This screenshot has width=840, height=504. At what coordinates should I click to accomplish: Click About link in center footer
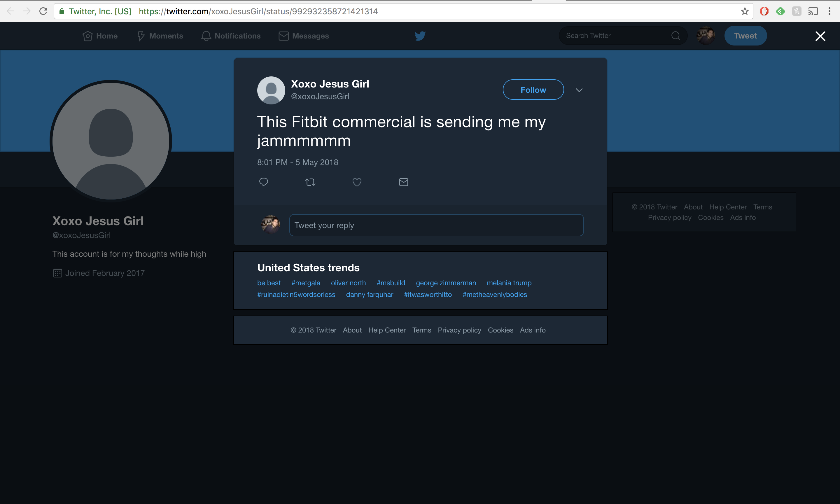tap(352, 330)
